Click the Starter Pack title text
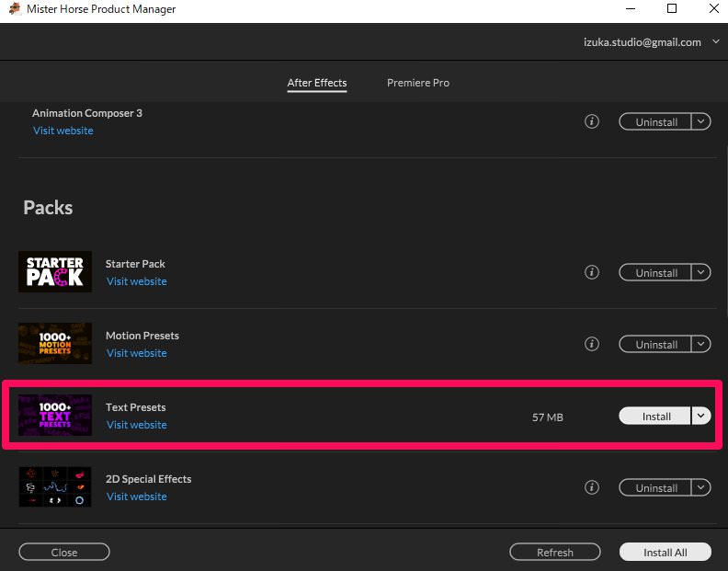This screenshot has width=728, height=571. pos(135,264)
